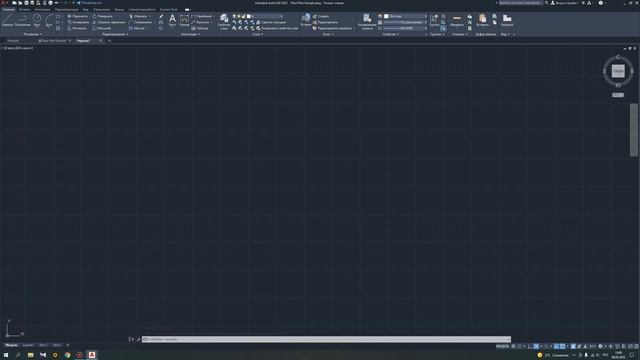This screenshot has height=360, width=640.
Task: Open the lineweight dropdown in Свойства panel
Action: click(405, 22)
